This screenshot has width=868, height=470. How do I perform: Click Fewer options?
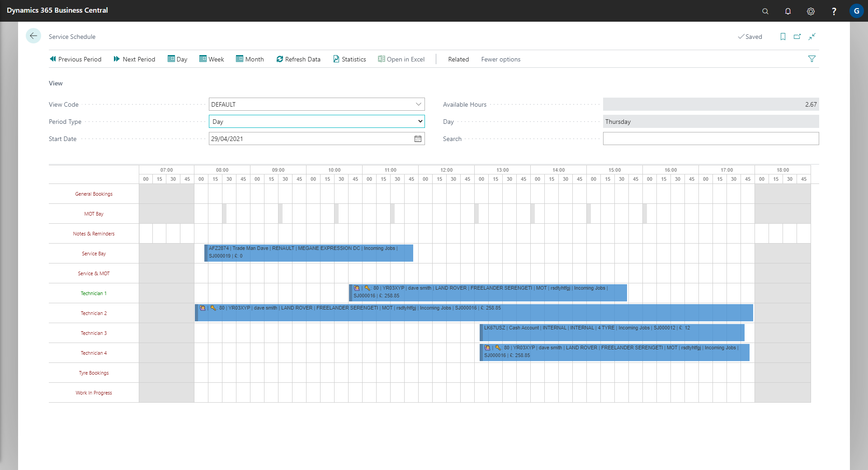(x=500, y=59)
